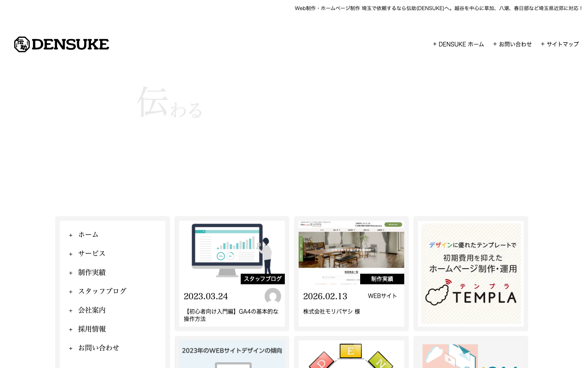Click the plus icon beside サービス
The width and height of the screenshot is (588, 368).
pos(71,254)
